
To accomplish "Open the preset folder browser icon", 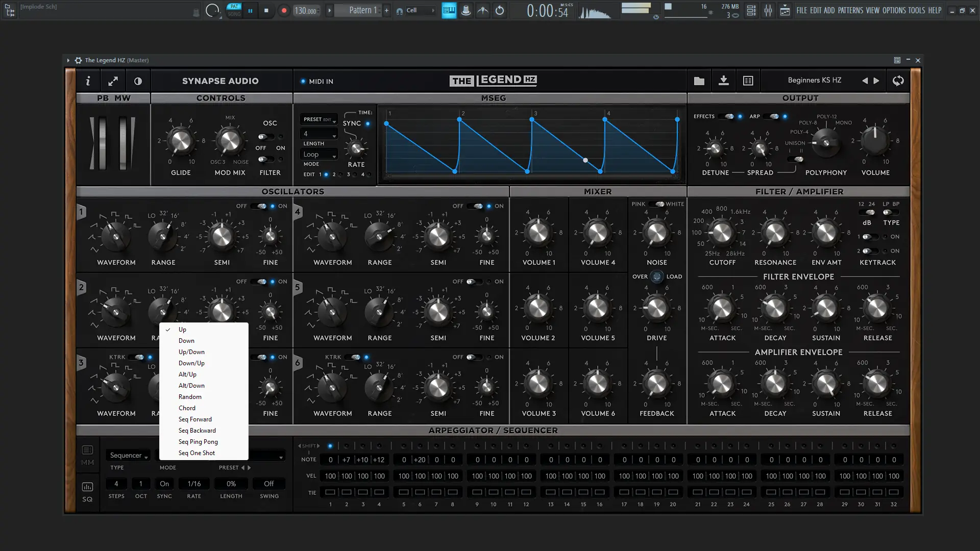I will (699, 81).
